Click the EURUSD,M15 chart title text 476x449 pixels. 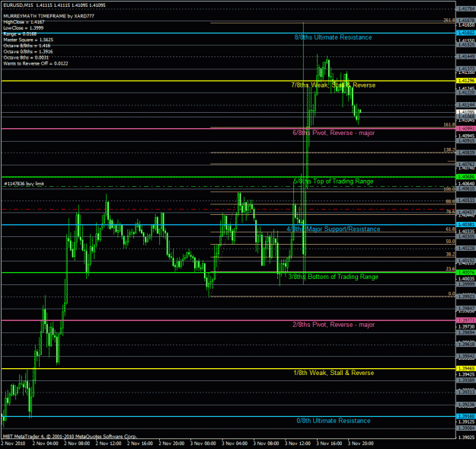[55, 5]
